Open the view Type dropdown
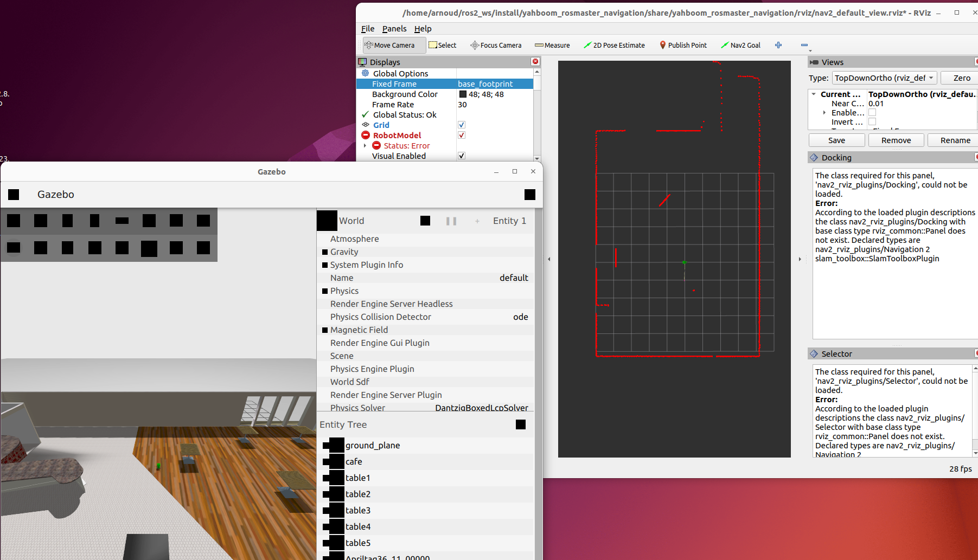978x560 pixels. (x=884, y=78)
